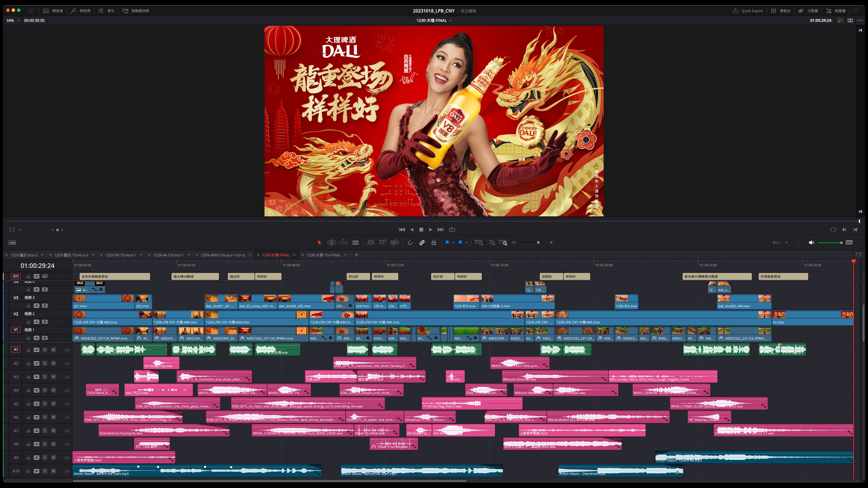The width and height of the screenshot is (868, 488).
Task: Select the Selection Mode arrow tool
Action: (x=319, y=242)
